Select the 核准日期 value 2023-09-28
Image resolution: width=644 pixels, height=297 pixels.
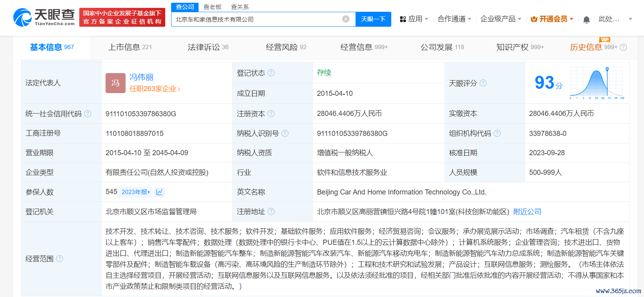(x=547, y=152)
